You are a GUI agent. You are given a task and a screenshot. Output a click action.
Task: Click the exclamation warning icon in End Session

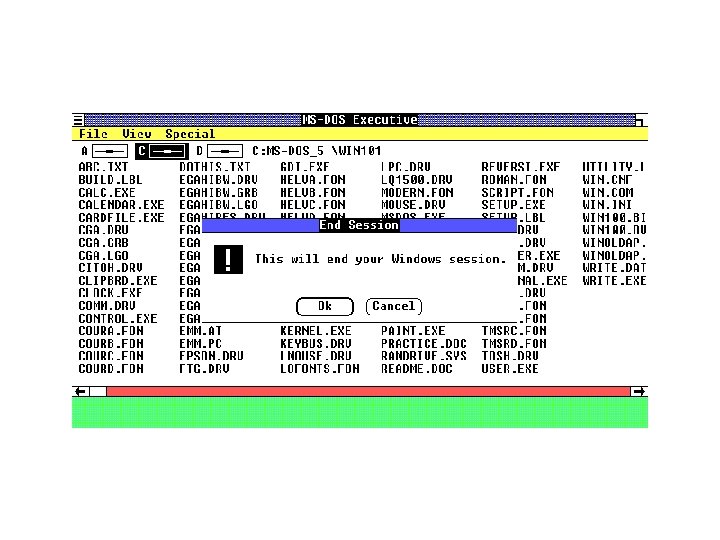pos(228,259)
